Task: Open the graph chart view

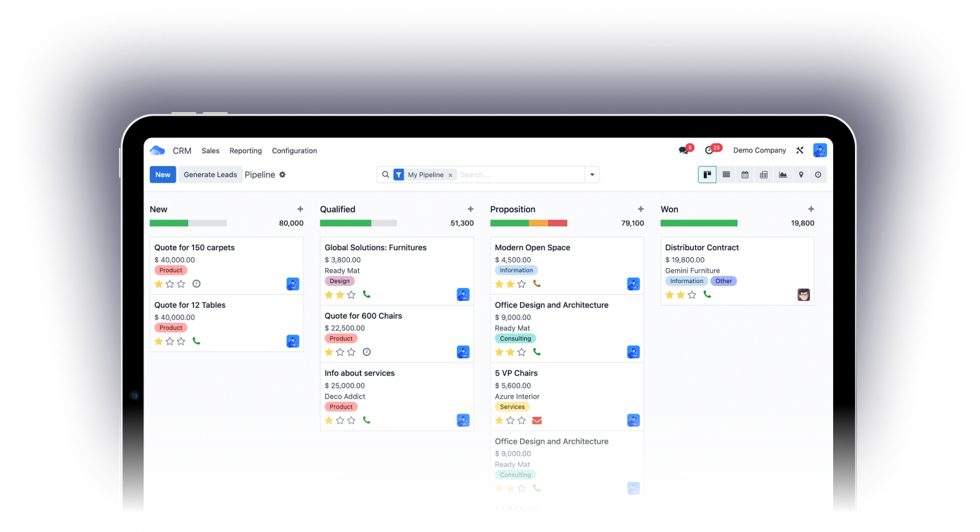Action: [782, 175]
